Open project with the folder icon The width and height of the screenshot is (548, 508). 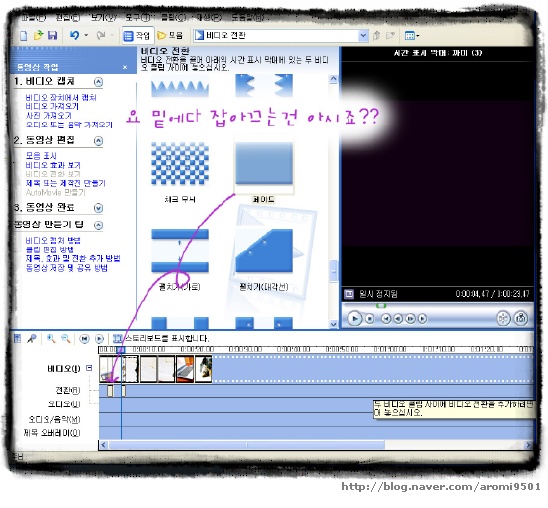pyautogui.click(x=38, y=35)
